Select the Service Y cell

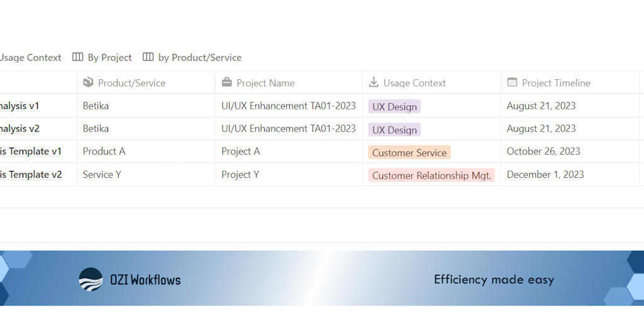tap(146, 175)
